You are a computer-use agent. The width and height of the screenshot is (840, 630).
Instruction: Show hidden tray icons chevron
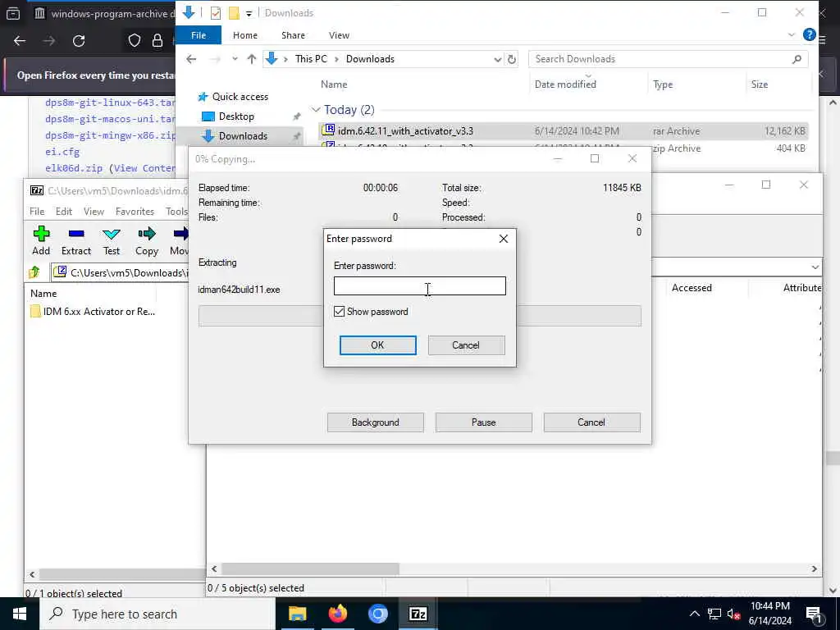[694, 614]
